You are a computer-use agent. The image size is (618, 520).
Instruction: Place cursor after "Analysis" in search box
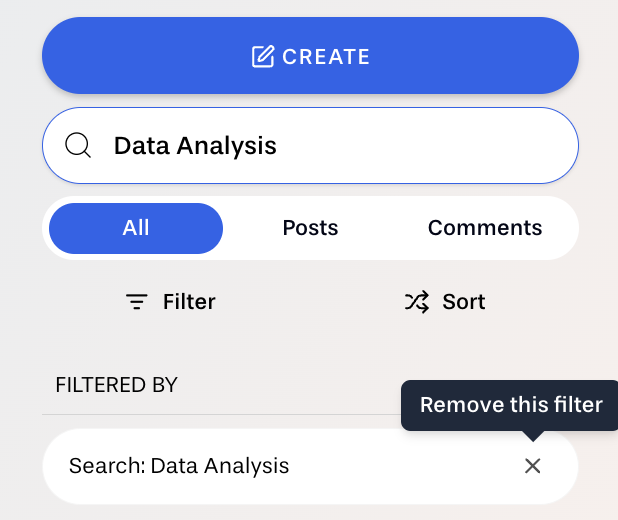(278, 146)
